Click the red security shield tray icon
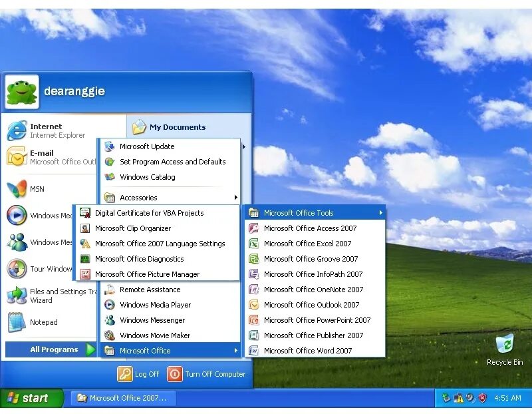This screenshot has height=414, width=532. [482, 398]
